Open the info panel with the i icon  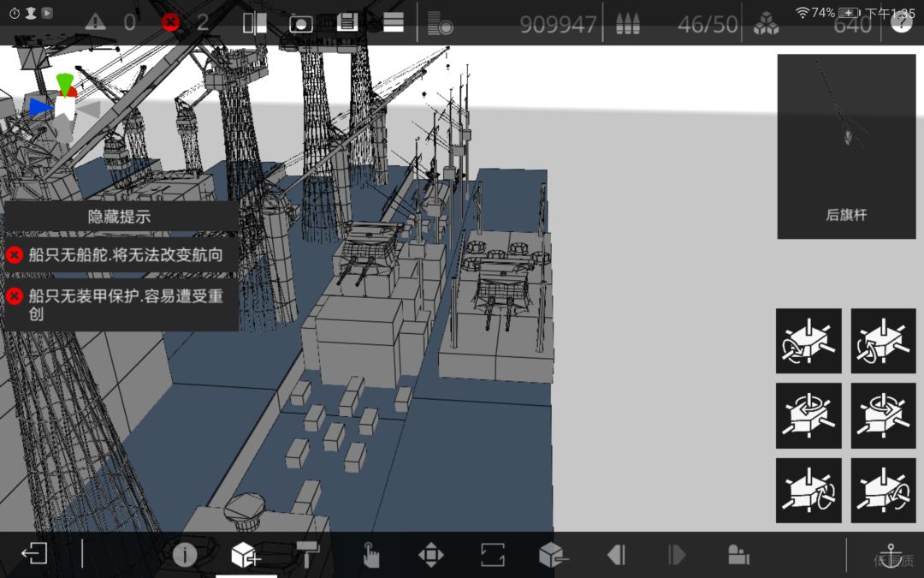pyautogui.click(x=185, y=555)
